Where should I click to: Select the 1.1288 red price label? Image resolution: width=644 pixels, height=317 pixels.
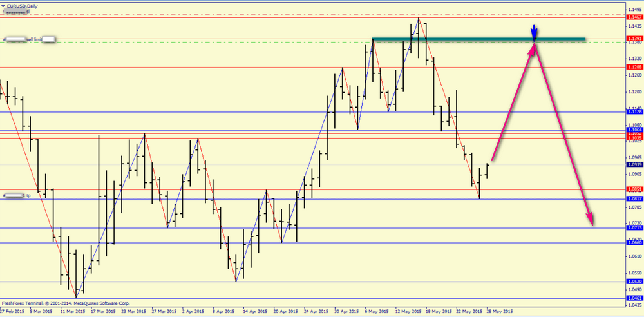click(635, 67)
